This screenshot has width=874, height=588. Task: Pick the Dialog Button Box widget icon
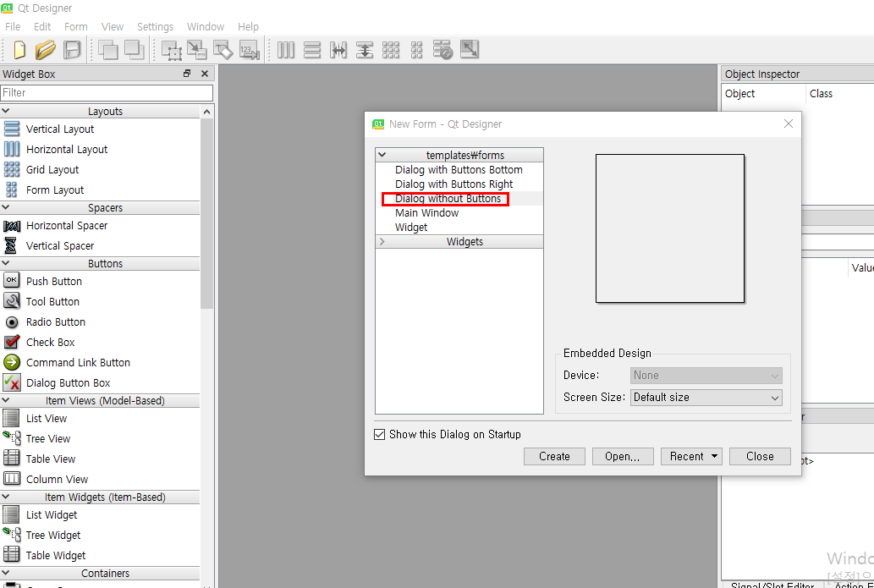pyautogui.click(x=12, y=382)
